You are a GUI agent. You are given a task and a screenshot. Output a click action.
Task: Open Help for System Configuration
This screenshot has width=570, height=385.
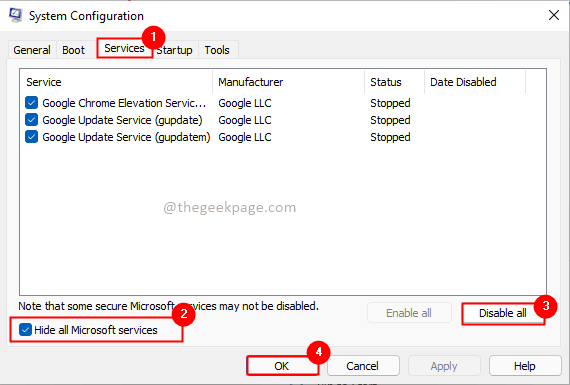[525, 366]
